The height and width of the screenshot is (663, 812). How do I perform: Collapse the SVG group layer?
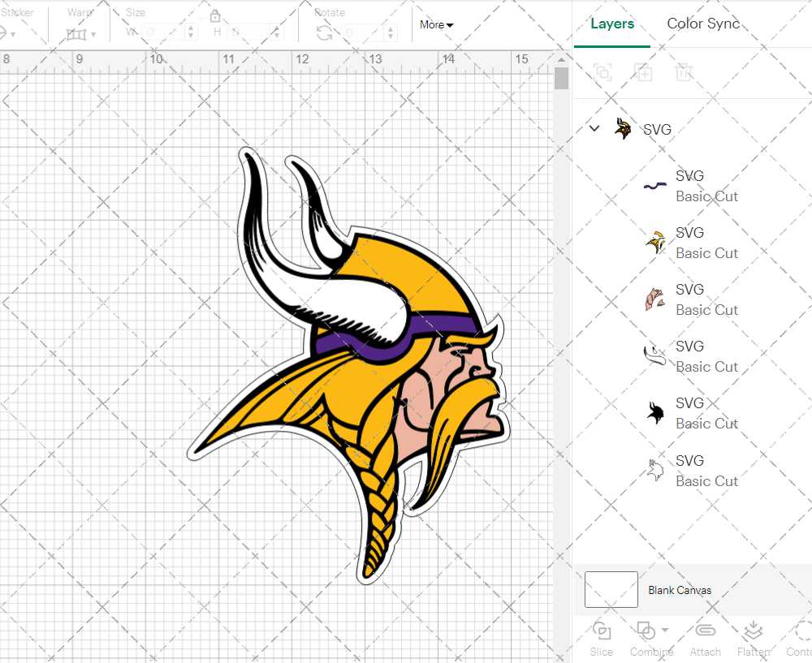click(x=594, y=128)
